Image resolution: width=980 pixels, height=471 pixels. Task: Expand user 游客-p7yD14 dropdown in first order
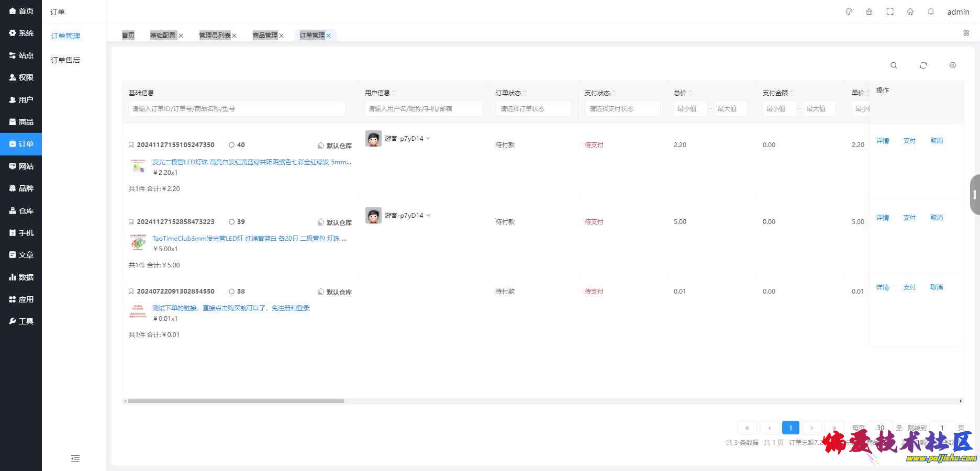pyautogui.click(x=428, y=138)
